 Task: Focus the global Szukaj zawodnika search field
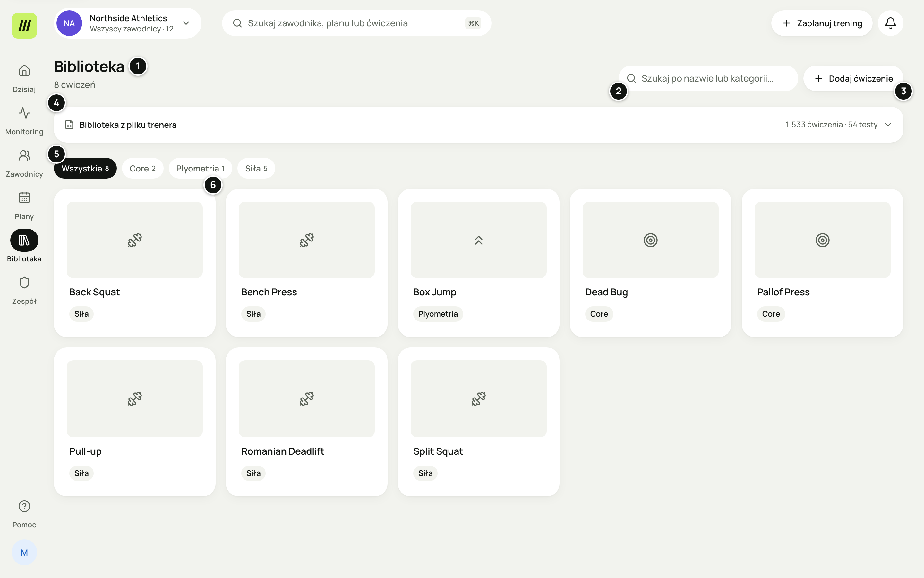pyautogui.click(x=356, y=23)
